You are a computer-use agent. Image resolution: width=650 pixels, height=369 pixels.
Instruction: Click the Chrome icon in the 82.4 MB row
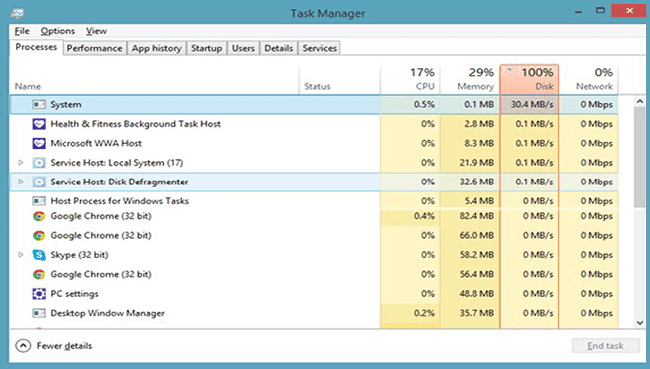[39, 216]
